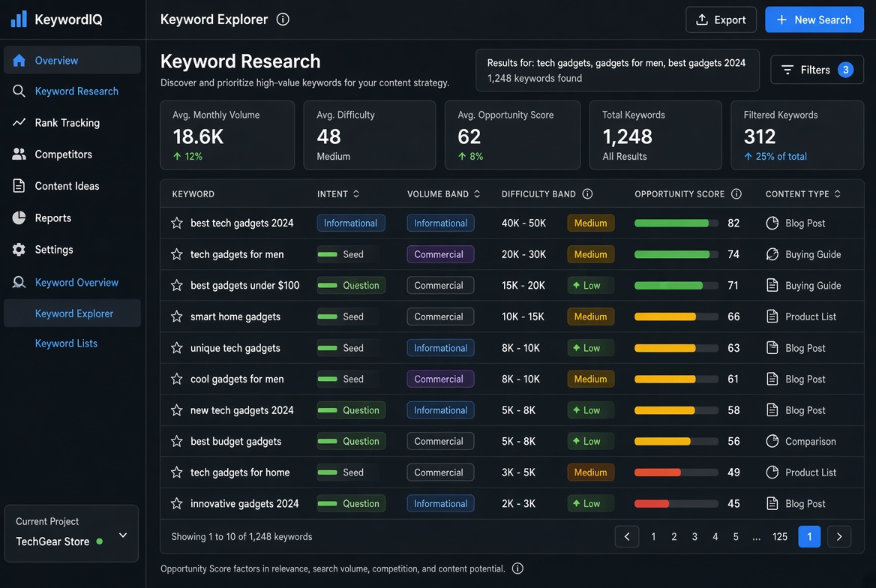The image size is (876, 588).
Task: Star the keyword best tech gadgets 2024
Action: [x=176, y=223]
